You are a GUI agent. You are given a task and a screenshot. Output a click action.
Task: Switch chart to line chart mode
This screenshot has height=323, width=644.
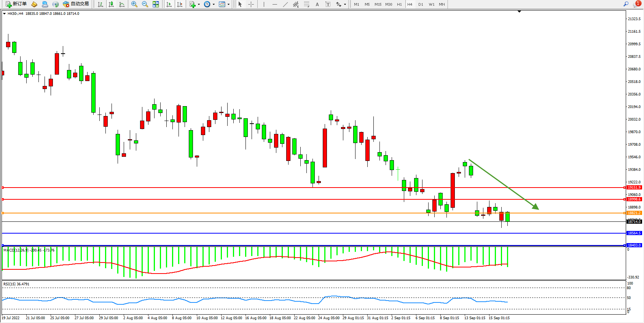point(122,4)
